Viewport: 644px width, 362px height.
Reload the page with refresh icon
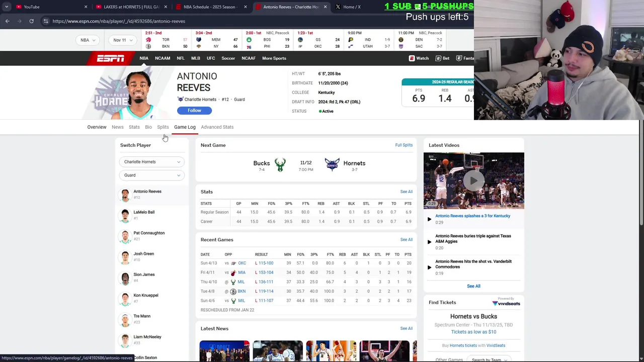click(x=31, y=21)
